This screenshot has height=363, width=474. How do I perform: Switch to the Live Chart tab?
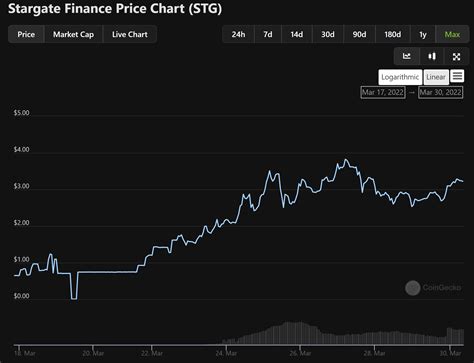pos(130,34)
